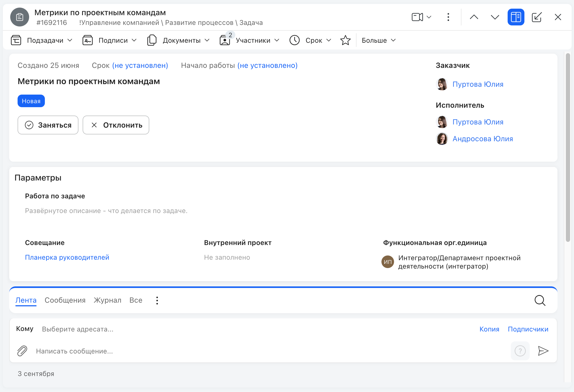
Task: Click the Параметры section heading
Action: point(38,178)
